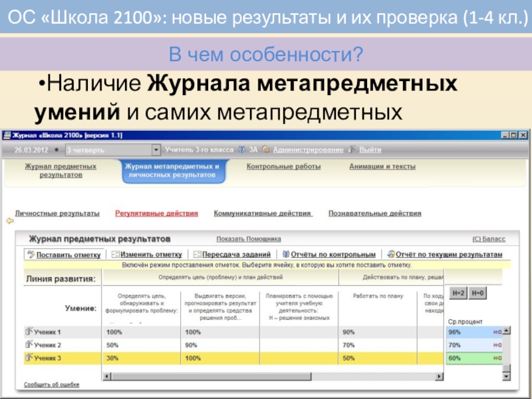
Task: Click the Выйти link
Action: 370,150
